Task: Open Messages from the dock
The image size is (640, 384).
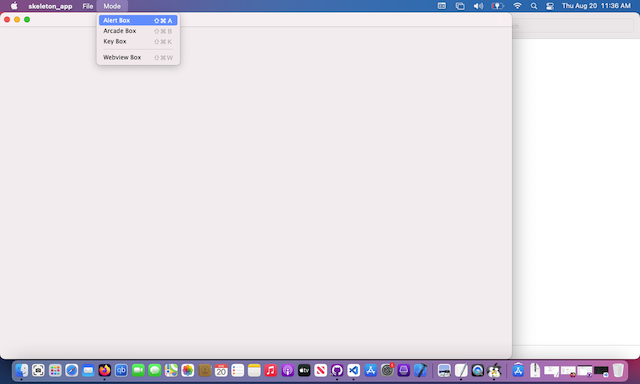Action: coord(155,371)
